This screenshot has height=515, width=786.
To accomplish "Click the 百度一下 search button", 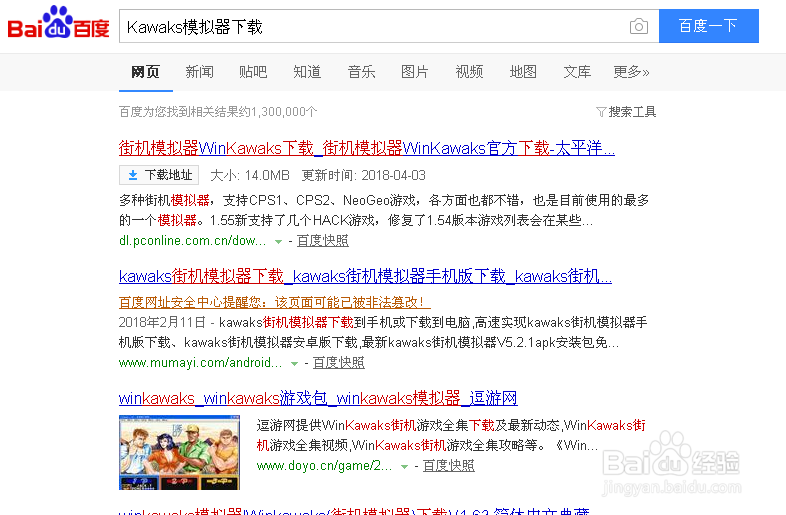I will [708, 26].
